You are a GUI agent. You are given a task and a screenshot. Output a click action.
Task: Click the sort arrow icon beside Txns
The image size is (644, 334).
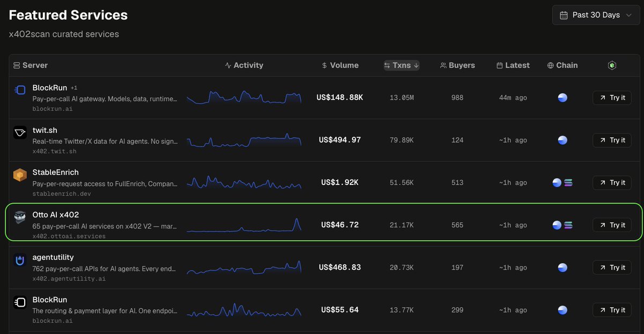[x=416, y=65]
